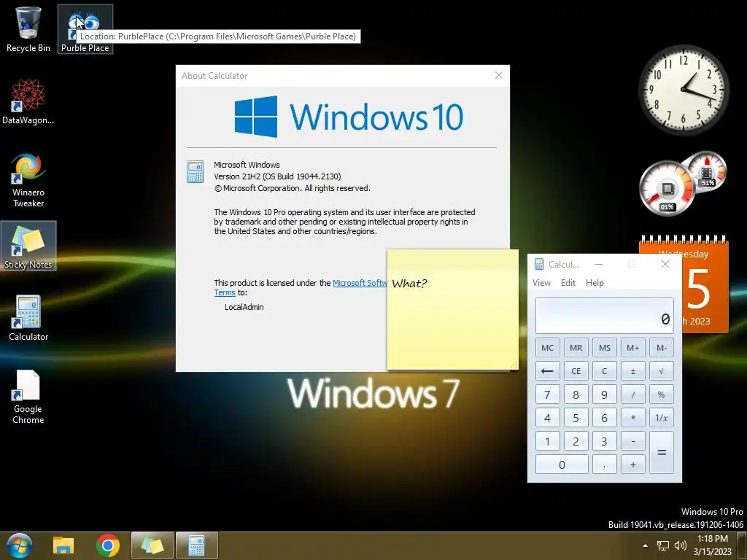Viewport: 747px width, 560px height.
Task: Click the Windows 10 logo in About dialog
Action: point(348,117)
